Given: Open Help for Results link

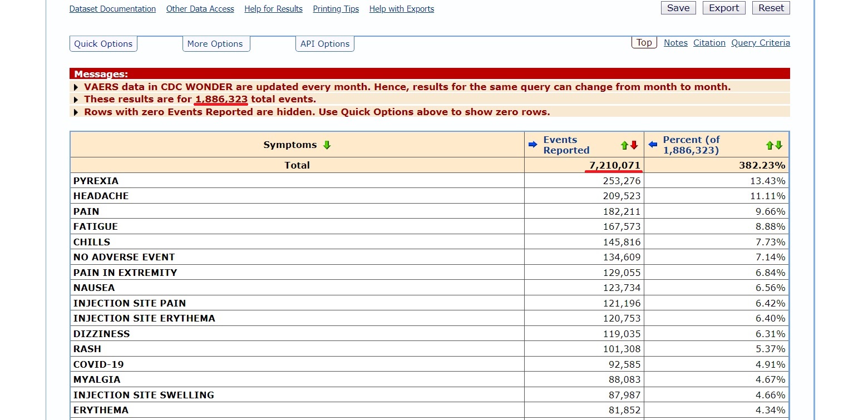Looking at the screenshot, I should (273, 9).
